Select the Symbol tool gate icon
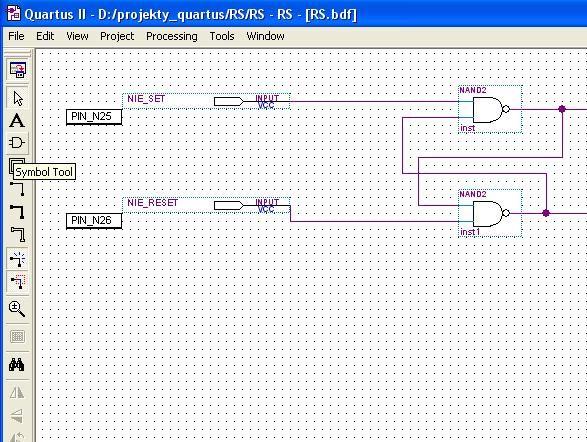Viewport: 587px width, 442px height. 17,143
